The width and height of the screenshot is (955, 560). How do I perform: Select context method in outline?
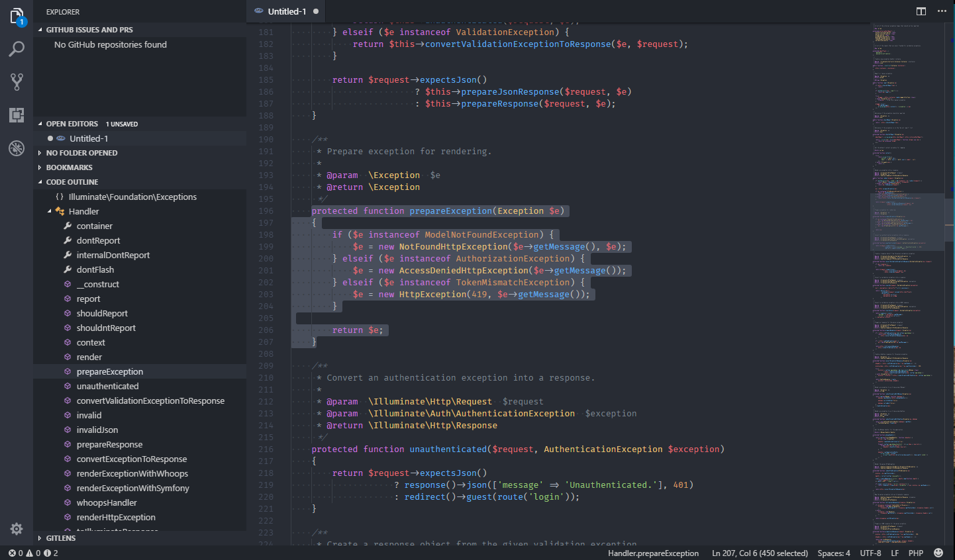click(140, 342)
